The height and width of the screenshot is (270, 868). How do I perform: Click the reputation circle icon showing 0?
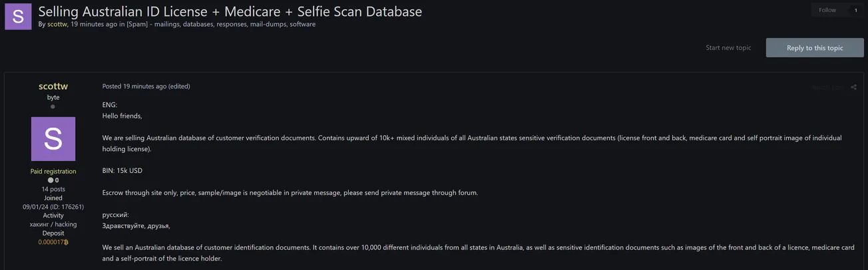[x=51, y=180]
